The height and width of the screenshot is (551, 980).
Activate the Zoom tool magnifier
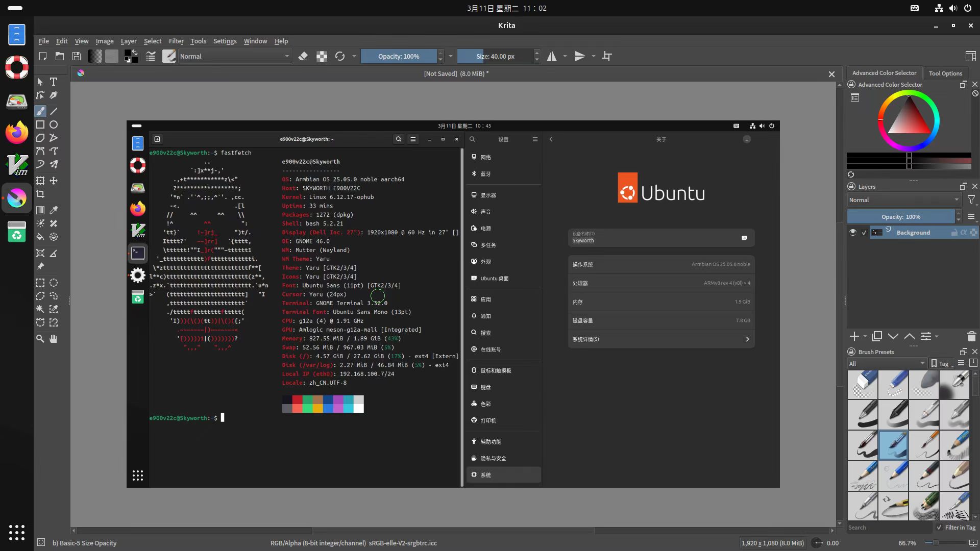40,339
